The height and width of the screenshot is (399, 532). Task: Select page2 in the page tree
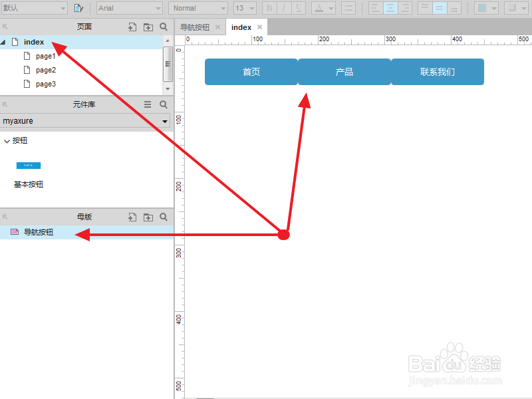click(45, 70)
